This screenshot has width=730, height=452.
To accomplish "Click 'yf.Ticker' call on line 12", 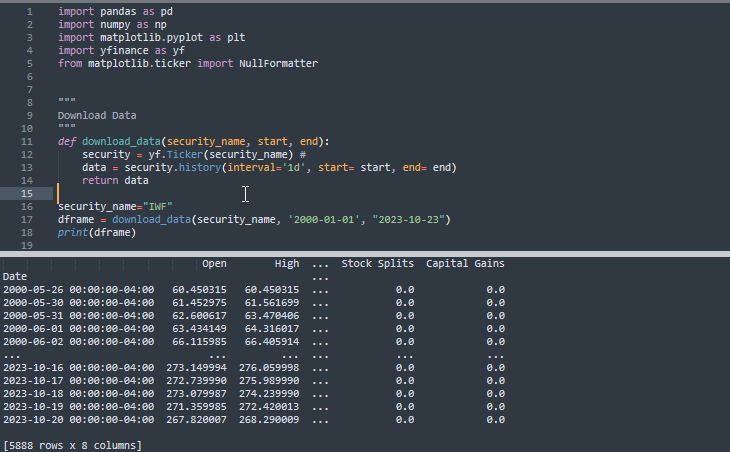I will (172, 154).
